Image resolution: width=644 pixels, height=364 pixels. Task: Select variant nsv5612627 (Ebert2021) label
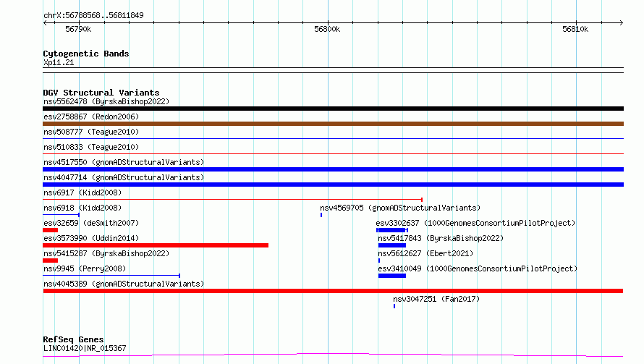[425, 253]
